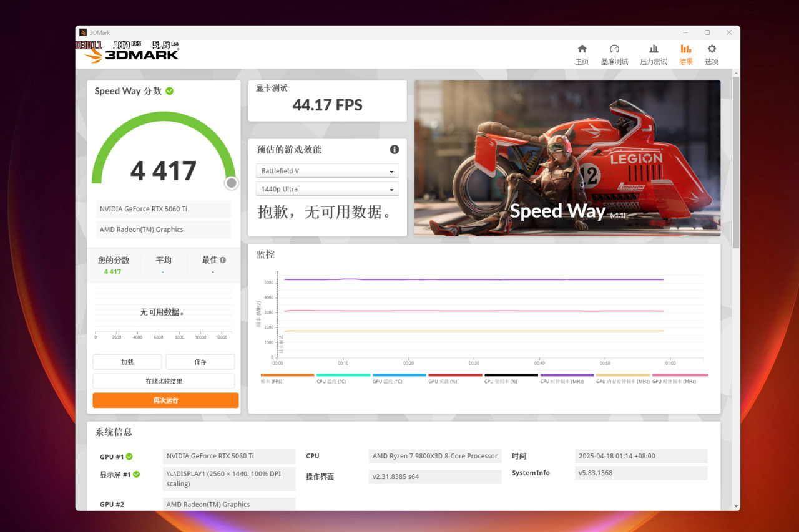Click the green check next to GPU #1
The image size is (799, 532).
(129, 457)
